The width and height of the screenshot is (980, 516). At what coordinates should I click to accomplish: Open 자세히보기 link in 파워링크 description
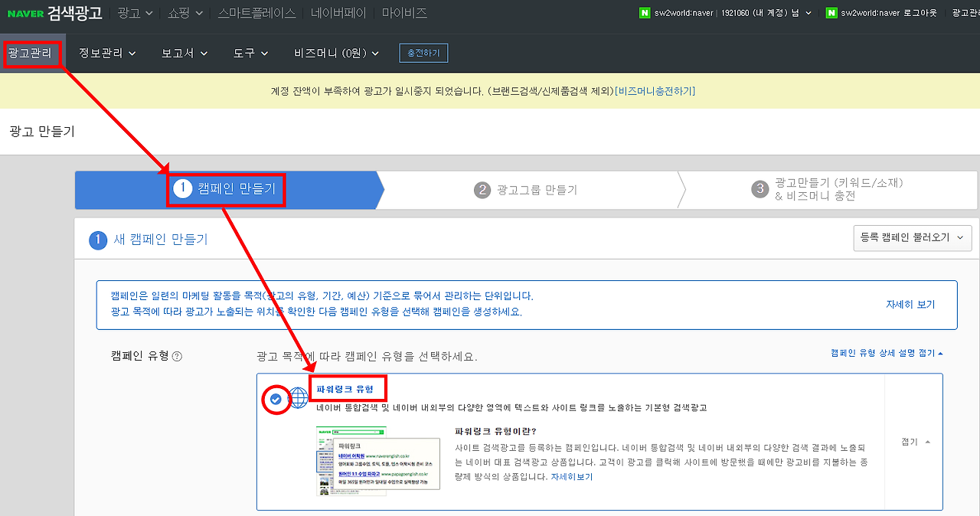point(572,477)
